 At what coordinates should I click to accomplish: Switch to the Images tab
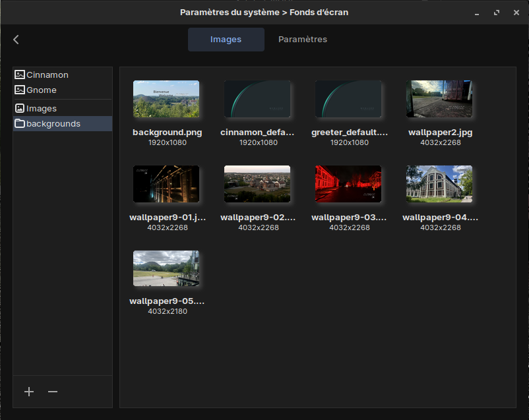pyautogui.click(x=226, y=40)
